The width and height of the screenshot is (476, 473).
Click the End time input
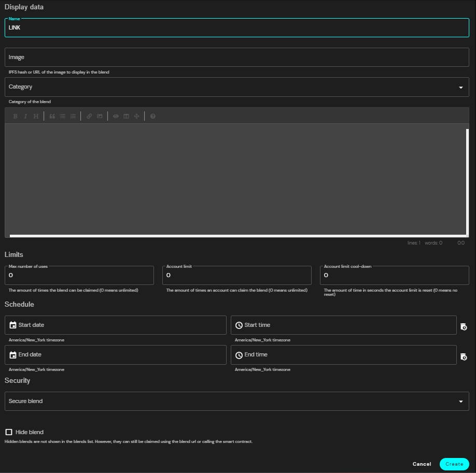click(x=344, y=355)
